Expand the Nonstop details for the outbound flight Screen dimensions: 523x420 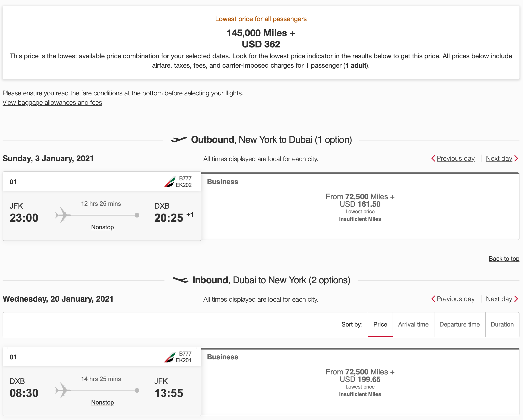(x=102, y=227)
